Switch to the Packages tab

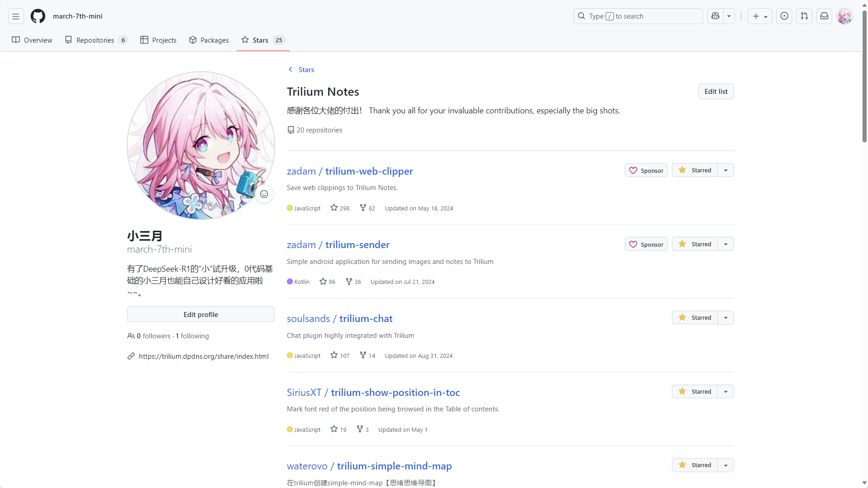[209, 40]
